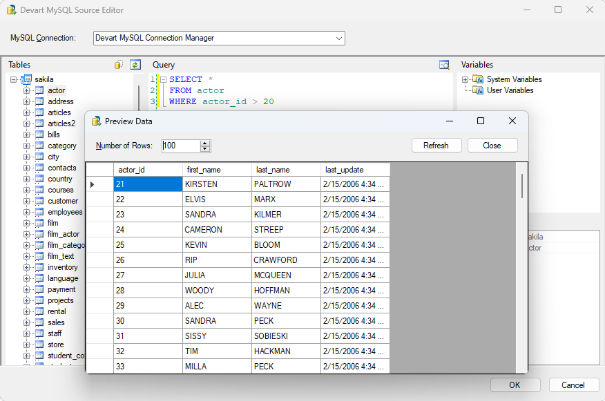Click the OK button
This screenshot has width=605, height=401.
pyautogui.click(x=515, y=384)
